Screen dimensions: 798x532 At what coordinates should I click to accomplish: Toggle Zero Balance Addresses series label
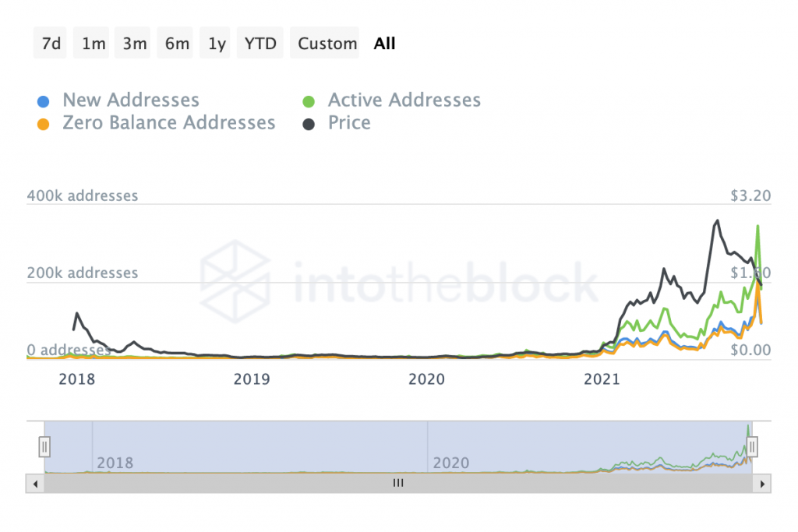[x=168, y=123]
